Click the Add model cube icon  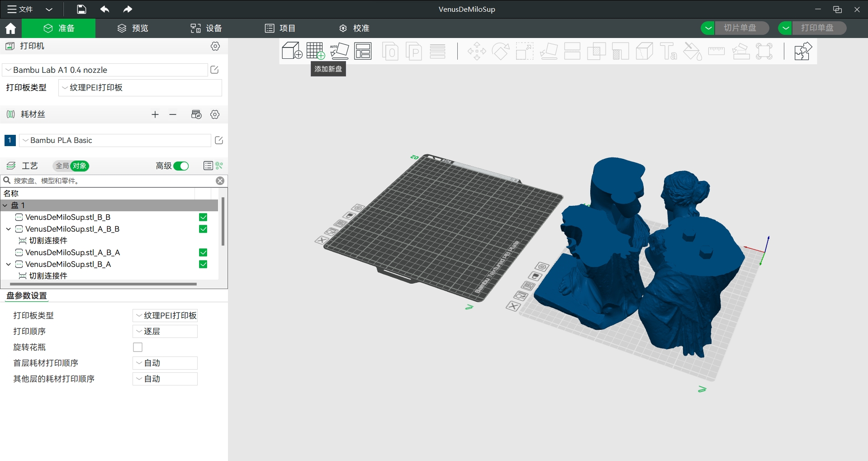[292, 51]
